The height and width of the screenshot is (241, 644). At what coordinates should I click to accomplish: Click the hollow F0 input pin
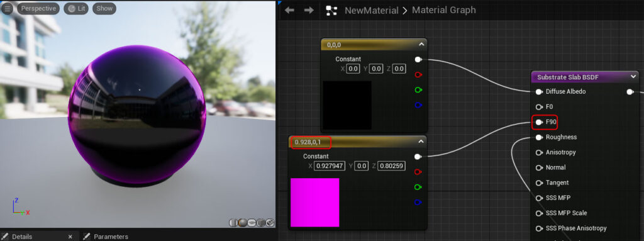tap(539, 107)
